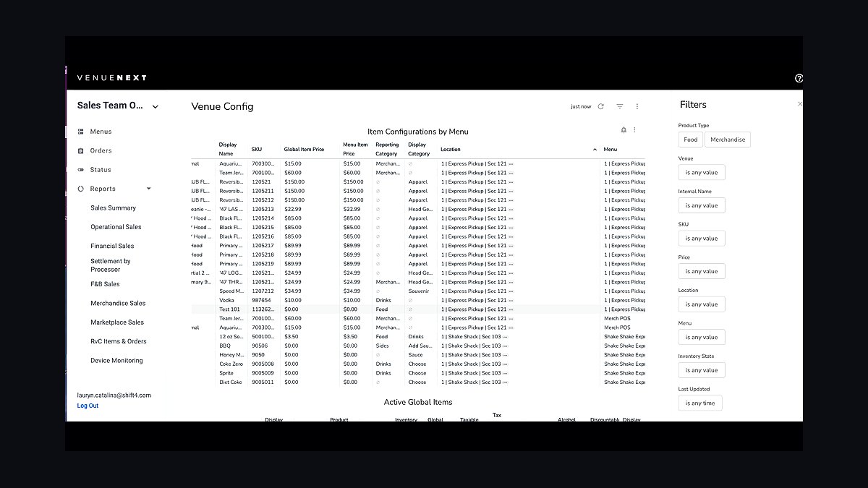Viewport: 868px width, 488px height.
Task: Open the Venue filter 'is any value'
Action: [x=702, y=172]
